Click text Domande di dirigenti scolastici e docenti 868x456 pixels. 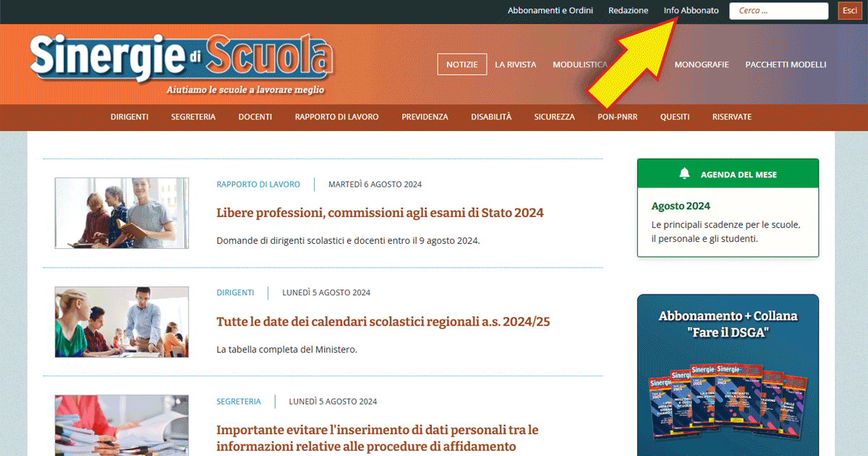coord(348,240)
